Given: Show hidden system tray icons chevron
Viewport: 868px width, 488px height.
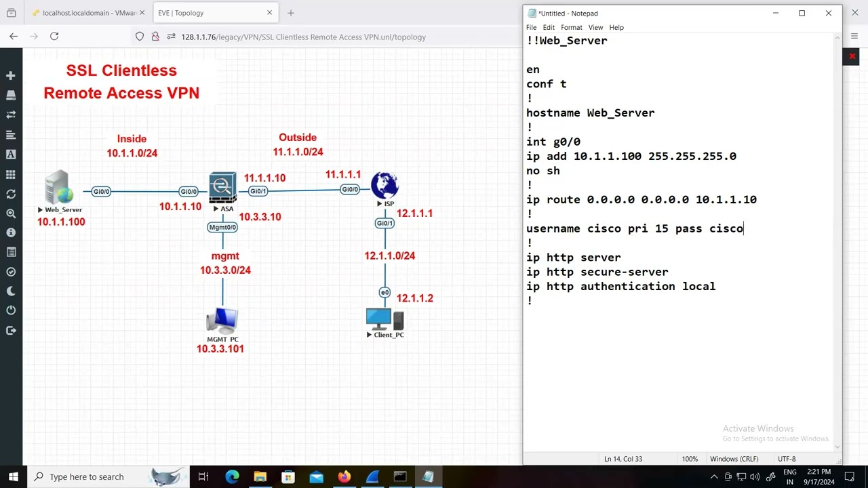Looking at the screenshot, I should click(x=714, y=476).
